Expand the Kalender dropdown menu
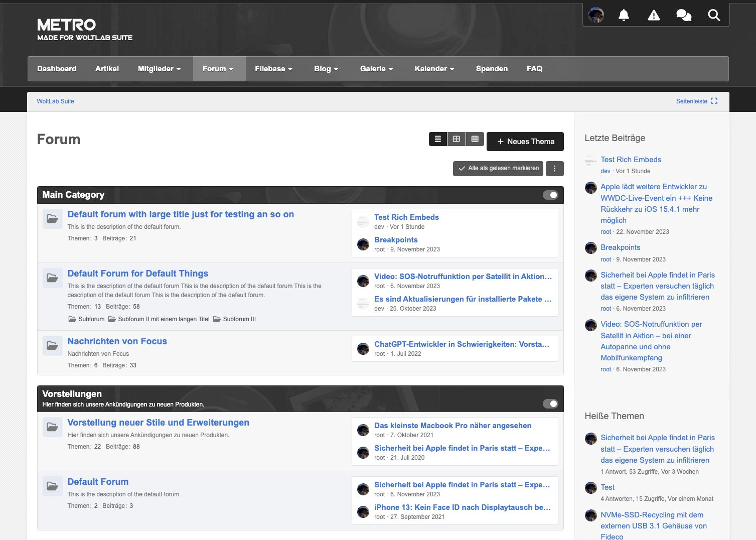 [x=434, y=69]
